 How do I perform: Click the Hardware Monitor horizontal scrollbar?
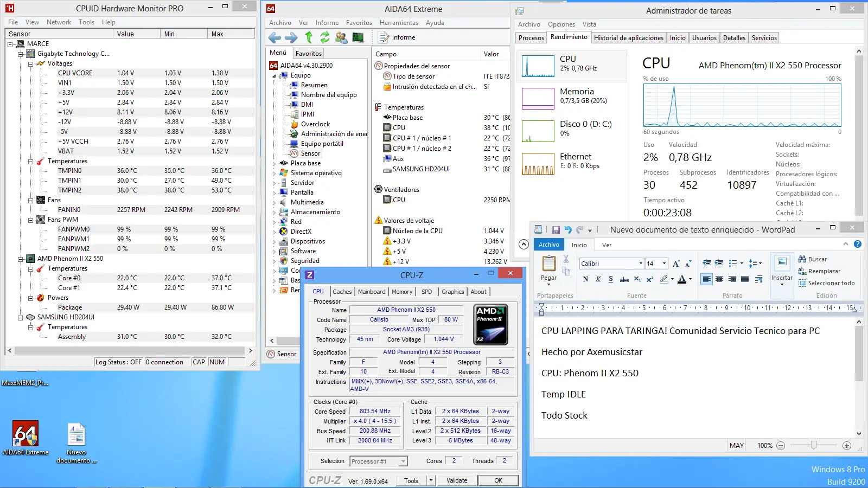tap(130, 351)
